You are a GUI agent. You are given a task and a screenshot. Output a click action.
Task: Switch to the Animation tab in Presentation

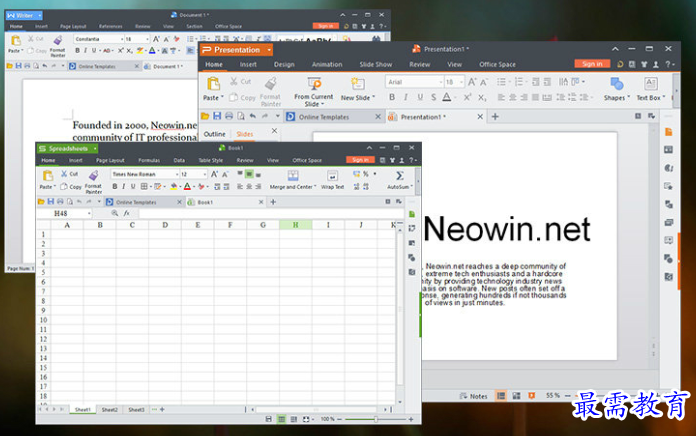tap(326, 64)
